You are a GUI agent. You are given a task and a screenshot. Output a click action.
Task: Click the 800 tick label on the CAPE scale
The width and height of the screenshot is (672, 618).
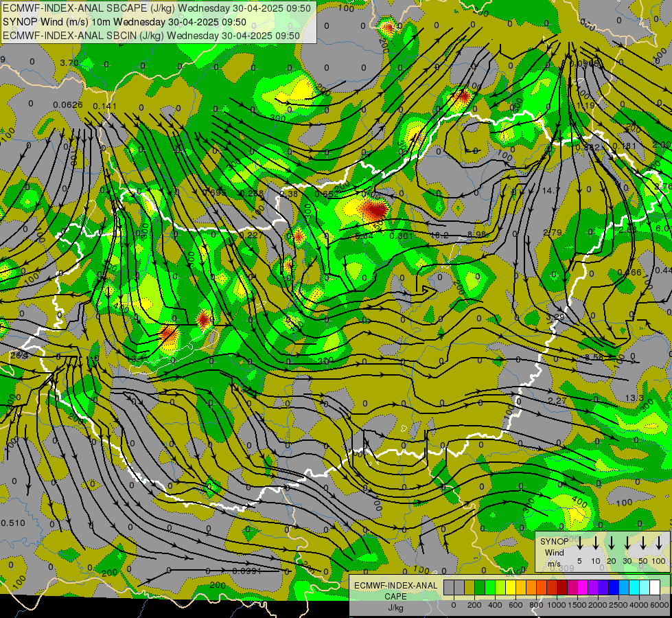tap(536, 605)
